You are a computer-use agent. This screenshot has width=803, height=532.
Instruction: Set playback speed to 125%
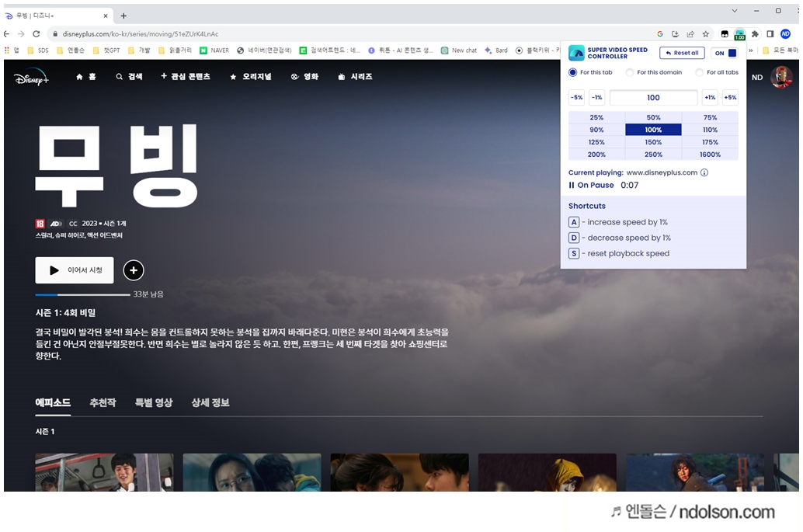coord(596,142)
